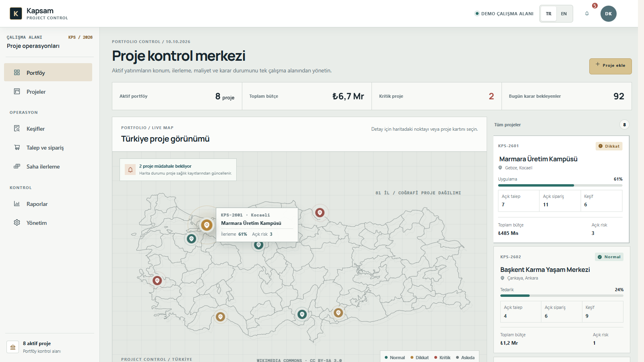
Task: Click the Raporlar chart icon
Action: (x=17, y=204)
